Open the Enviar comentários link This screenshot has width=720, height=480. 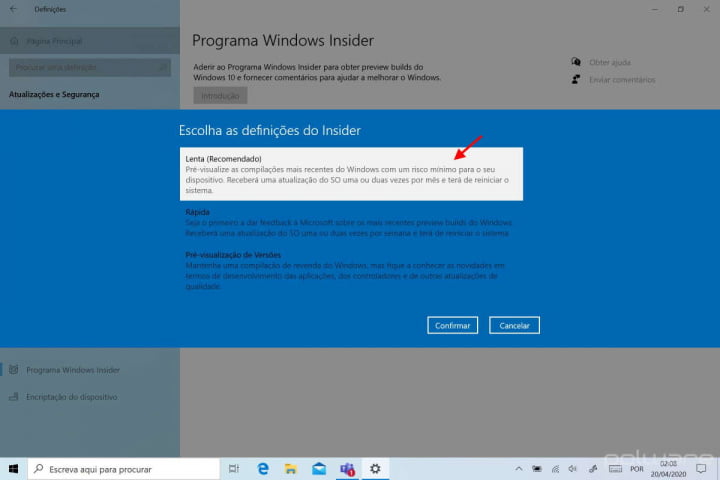pyautogui.click(x=621, y=80)
